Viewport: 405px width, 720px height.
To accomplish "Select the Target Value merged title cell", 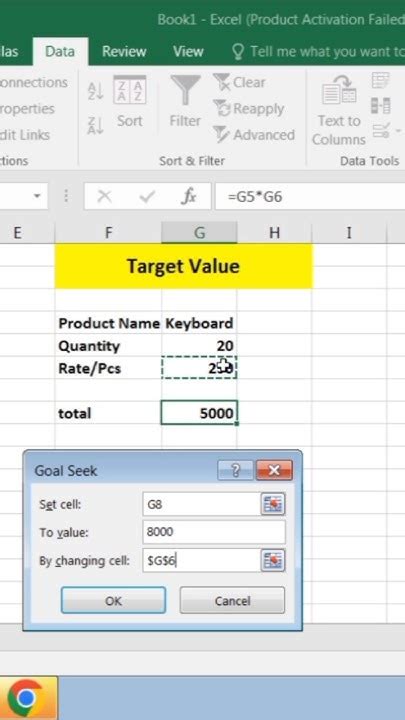I will tap(183, 266).
